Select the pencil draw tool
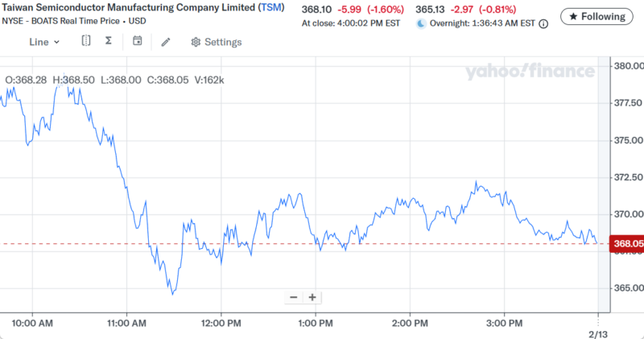Screen dimensions: 644x339 [166, 42]
